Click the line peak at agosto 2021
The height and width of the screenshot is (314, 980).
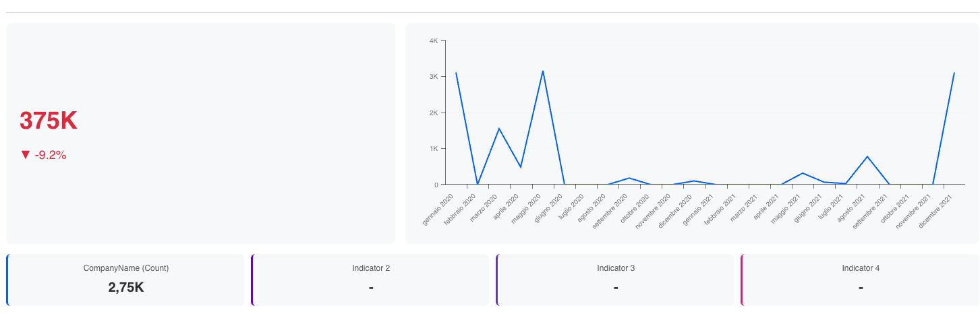[x=867, y=156]
